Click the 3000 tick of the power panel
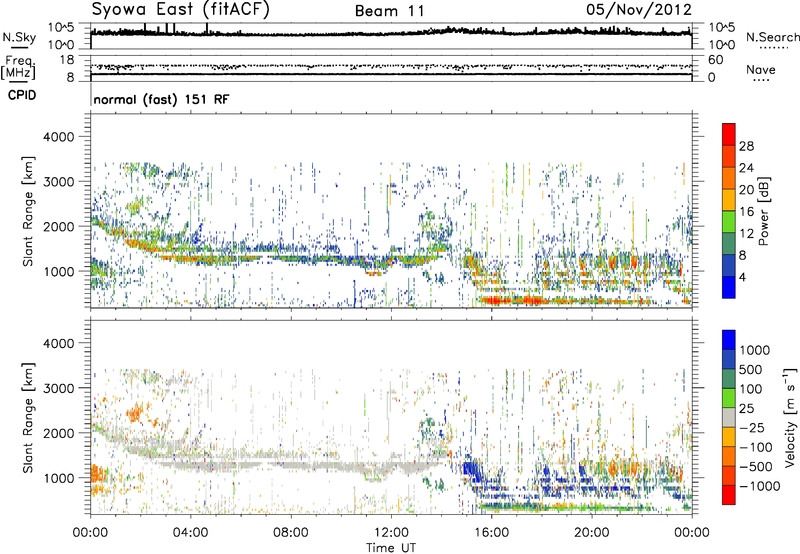Image resolution: width=800 pixels, height=554 pixels. 61,182
